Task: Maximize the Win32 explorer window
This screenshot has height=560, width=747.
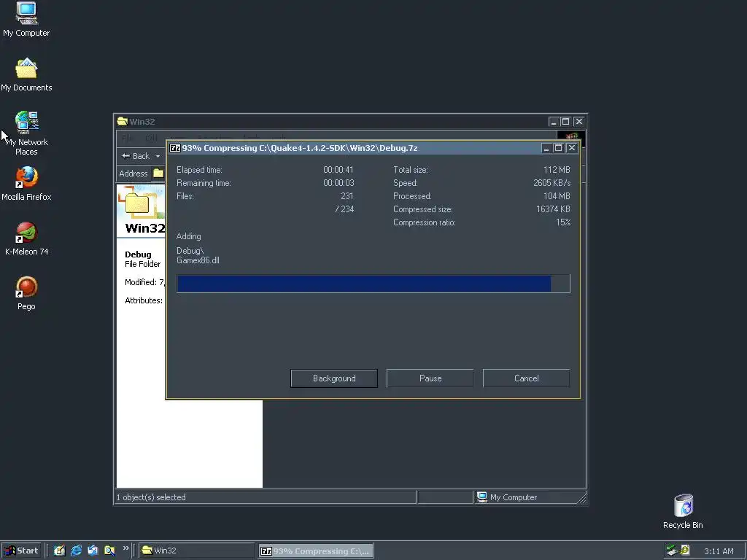Action: click(x=565, y=122)
